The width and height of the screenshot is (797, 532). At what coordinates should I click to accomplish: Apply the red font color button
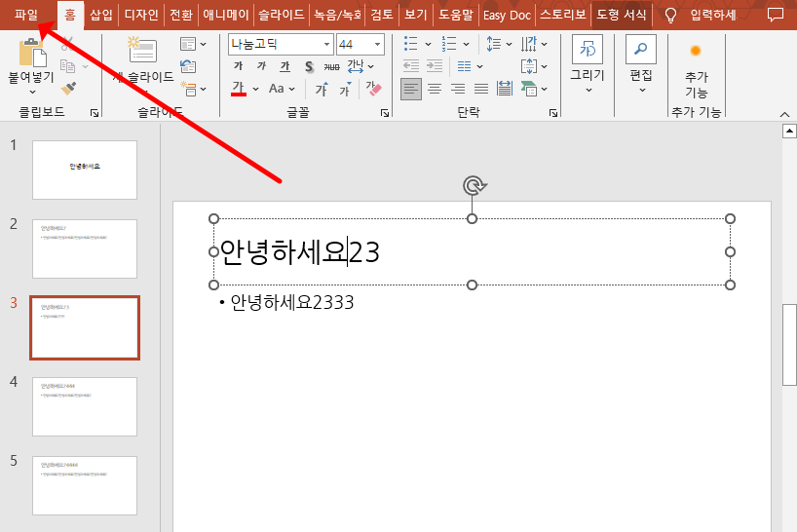tap(239, 89)
